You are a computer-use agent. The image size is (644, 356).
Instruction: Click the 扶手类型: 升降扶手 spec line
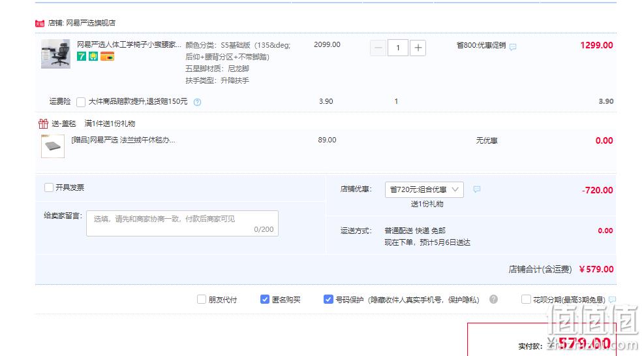click(217, 80)
